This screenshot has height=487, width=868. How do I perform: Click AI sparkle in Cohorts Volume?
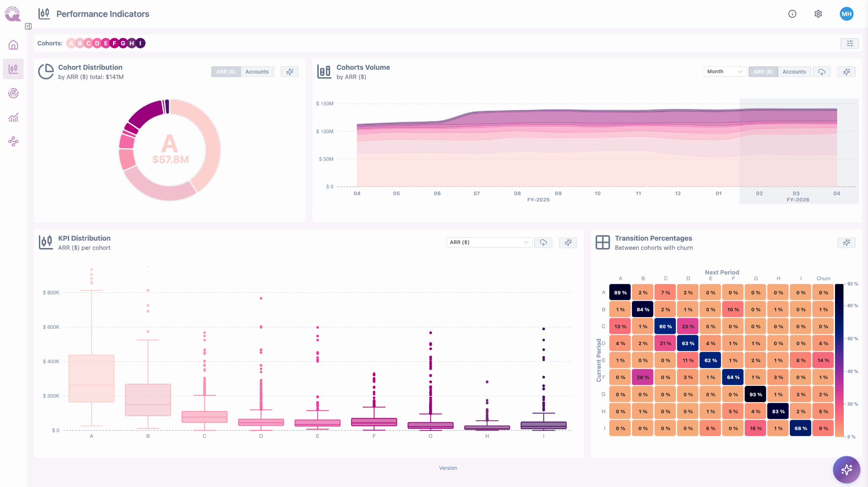tap(846, 72)
